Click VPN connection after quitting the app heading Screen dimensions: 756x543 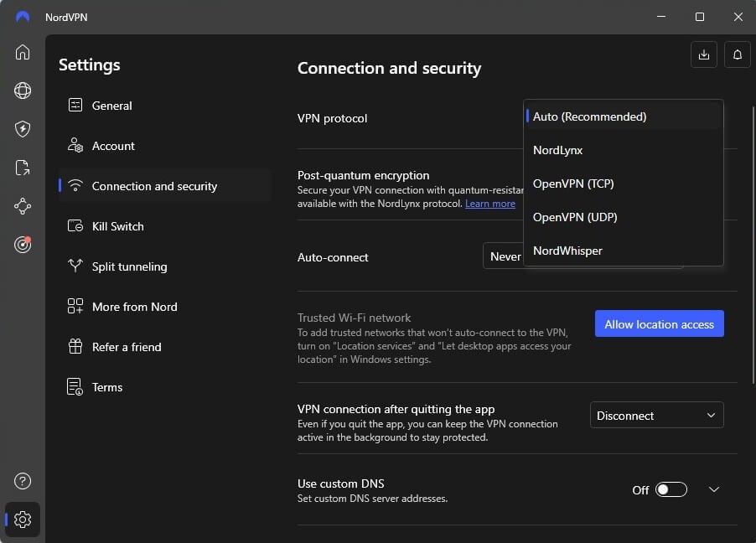pyautogui.click(x=396, y=409)
